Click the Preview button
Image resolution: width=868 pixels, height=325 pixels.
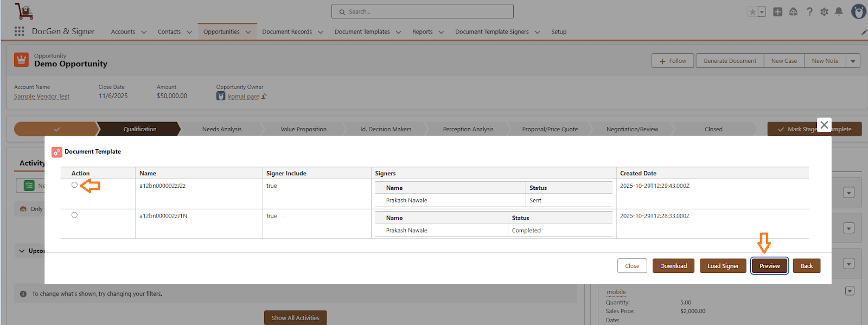[769, 266]
